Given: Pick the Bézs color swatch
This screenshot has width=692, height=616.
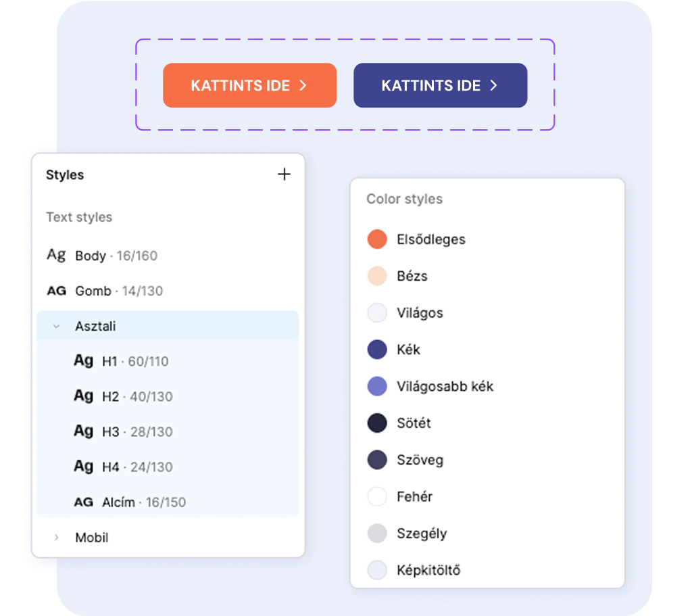Looking at the screenshot, I should click(x=377, y=276).
